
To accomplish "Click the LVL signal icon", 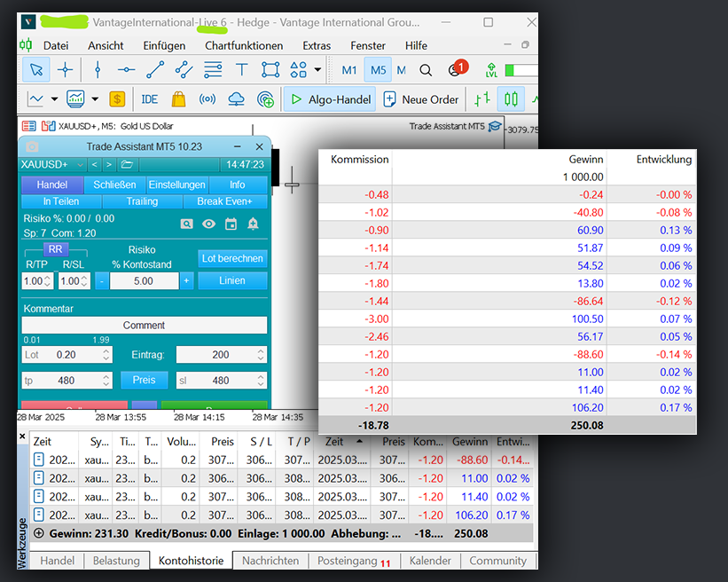I will pos(491,70).
